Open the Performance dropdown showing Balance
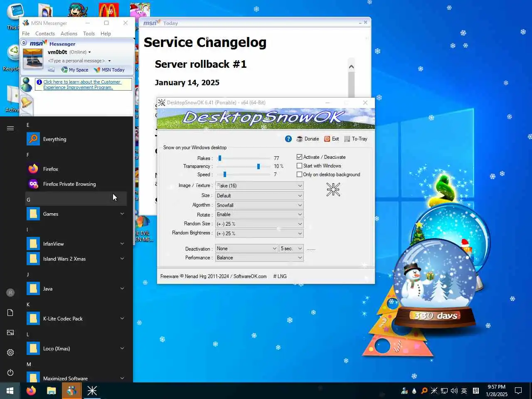The width and height of the screenshot is (532, 399). tap(259, 258)
